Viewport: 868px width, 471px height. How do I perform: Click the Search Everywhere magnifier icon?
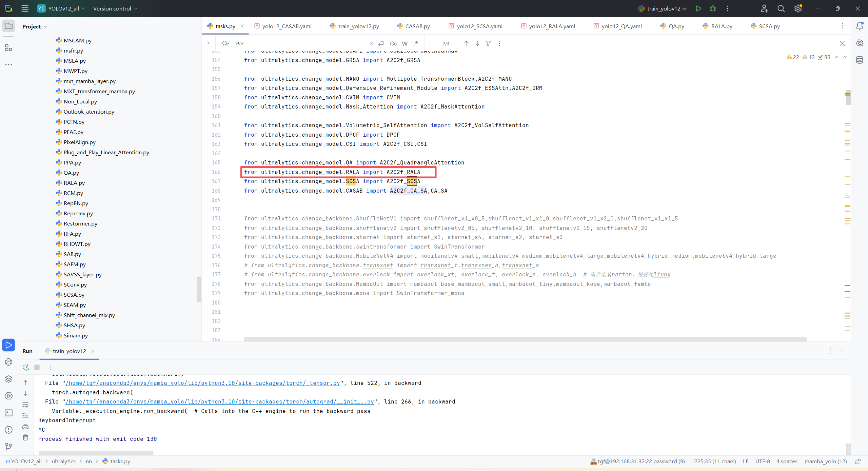point(781,8)
